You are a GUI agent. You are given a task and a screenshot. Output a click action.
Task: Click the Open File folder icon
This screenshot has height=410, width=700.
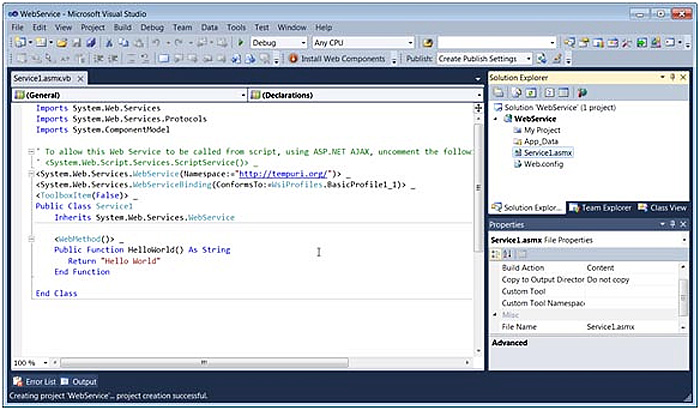[x=62, y=43]
